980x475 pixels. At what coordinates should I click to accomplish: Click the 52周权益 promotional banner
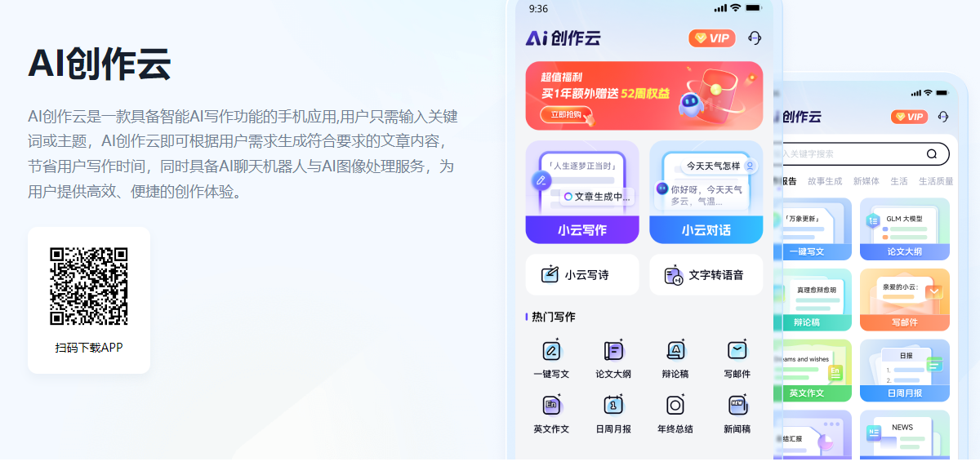pos(644,95)
